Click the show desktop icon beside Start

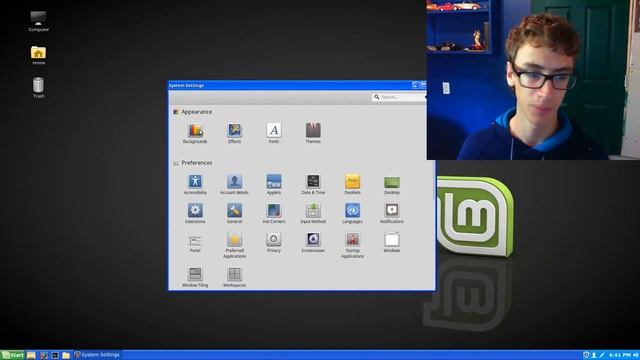point(31,355)
